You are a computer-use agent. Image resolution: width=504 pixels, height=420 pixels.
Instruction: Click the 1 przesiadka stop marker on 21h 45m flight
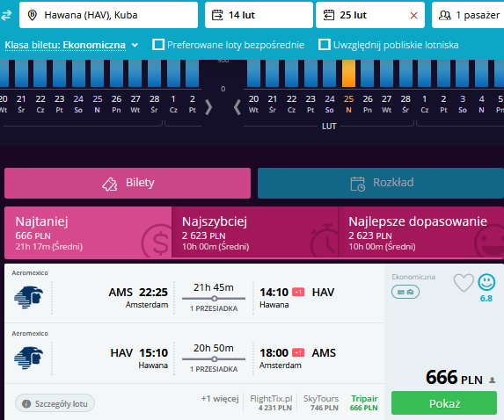214,298
